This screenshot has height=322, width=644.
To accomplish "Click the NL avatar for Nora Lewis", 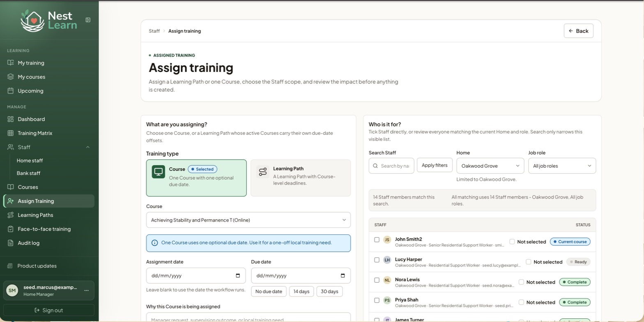I will [x=387, y=280].
